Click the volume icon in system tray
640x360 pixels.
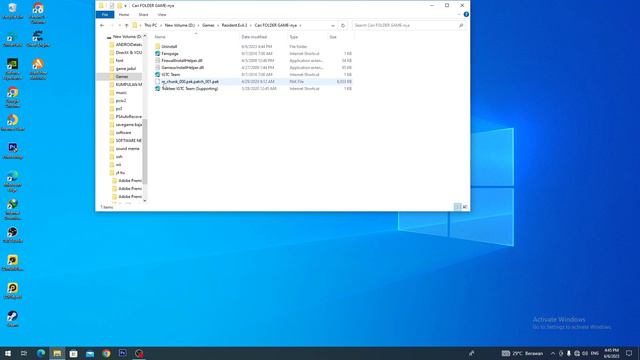(585, 353)
